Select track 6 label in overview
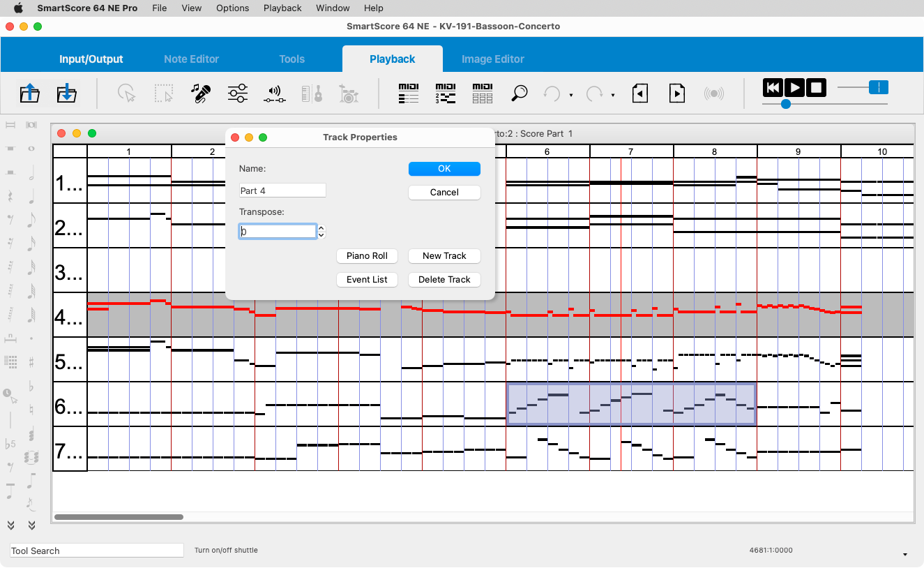 (70, 405)
